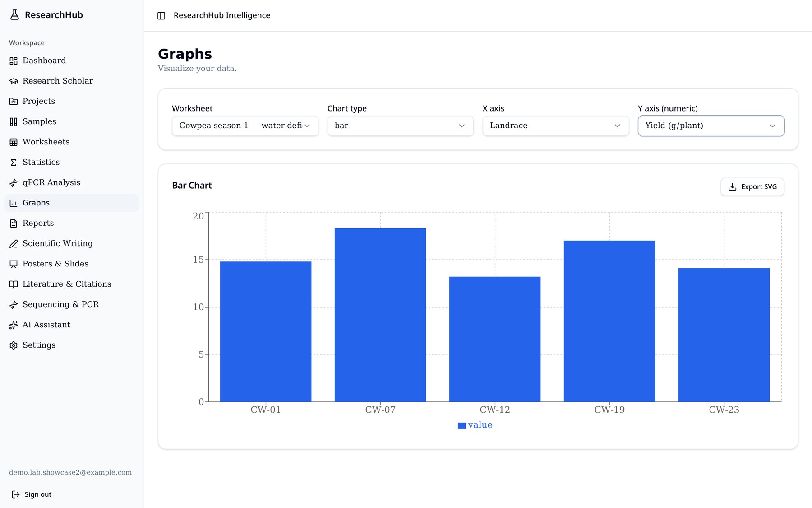Go to Dashboard in the sidebar

[72, 61]
